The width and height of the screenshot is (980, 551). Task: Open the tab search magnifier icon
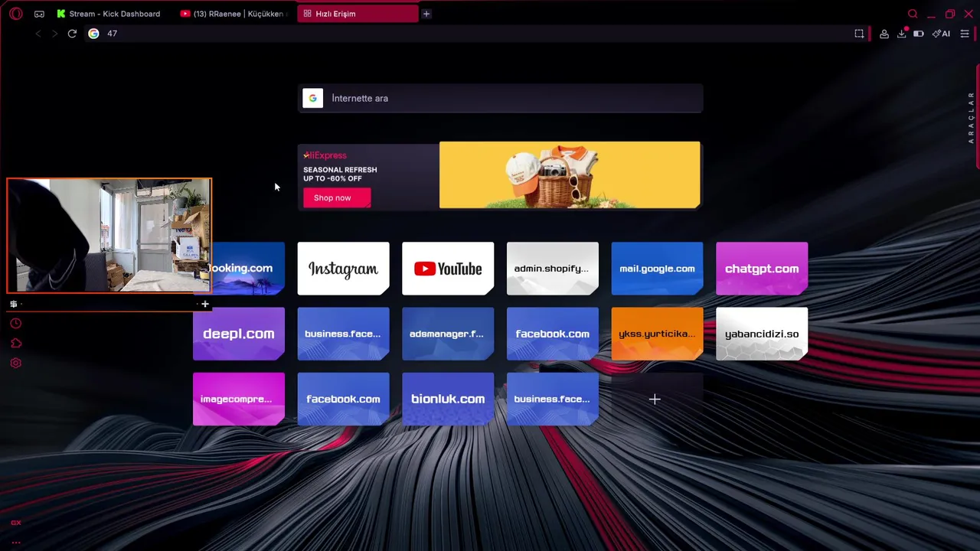click(913, 14)
